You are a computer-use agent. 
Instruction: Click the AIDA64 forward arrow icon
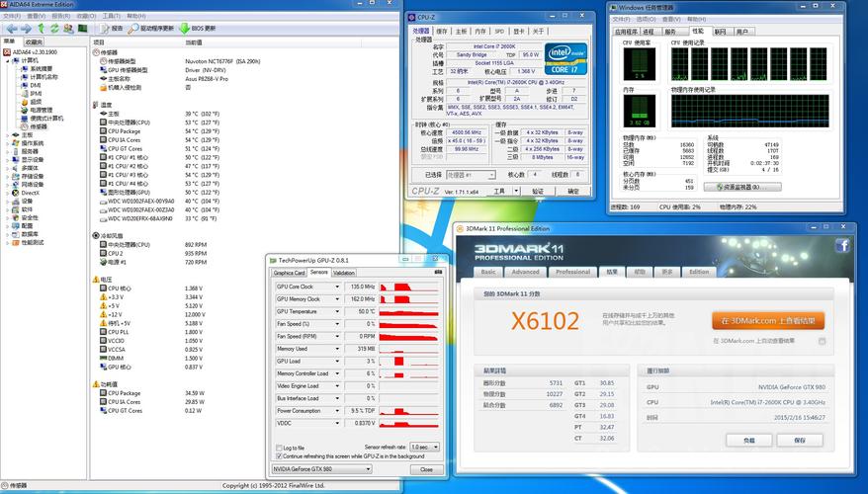click(26, 29)
